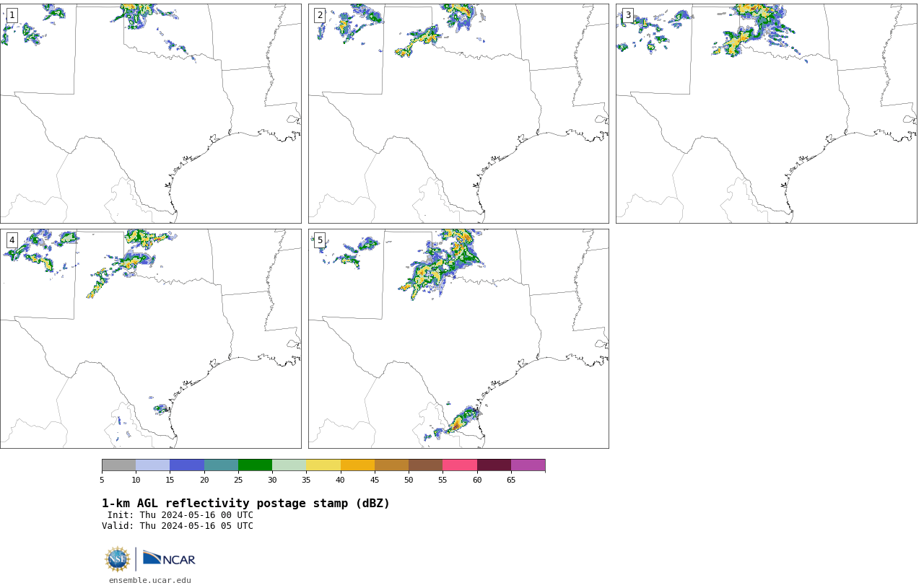The width and height of the screenshot is (924, 588).
Task: Select the orange 40-45 dBZ swatch
Action: pos(357,465)
